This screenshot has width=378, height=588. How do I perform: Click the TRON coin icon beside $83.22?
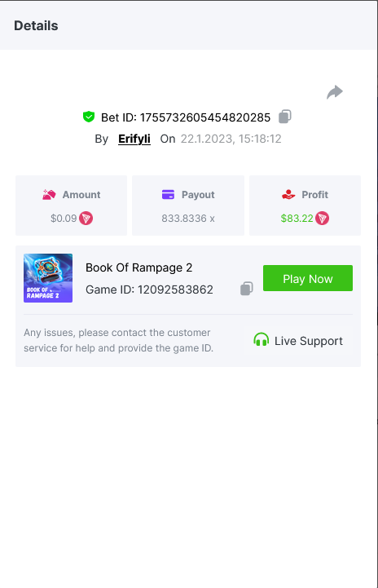(322, 219)
